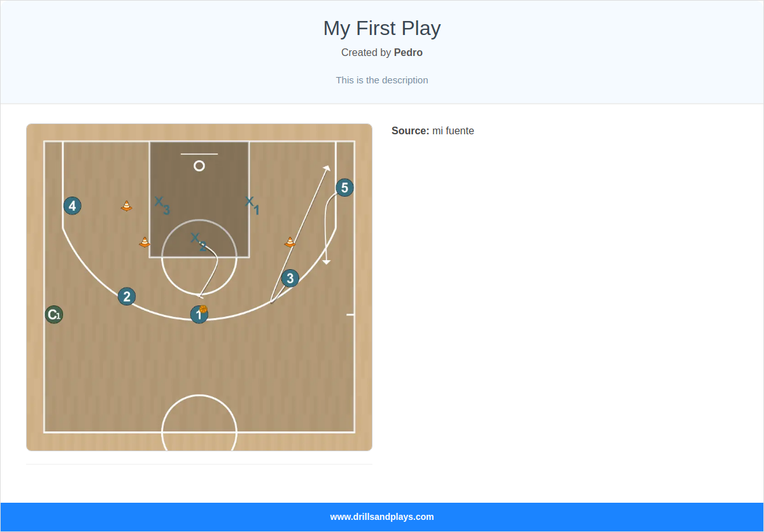Select defender X3 in the key
Viewport: 764px width, 532px height.
click(x=161, y=204)
